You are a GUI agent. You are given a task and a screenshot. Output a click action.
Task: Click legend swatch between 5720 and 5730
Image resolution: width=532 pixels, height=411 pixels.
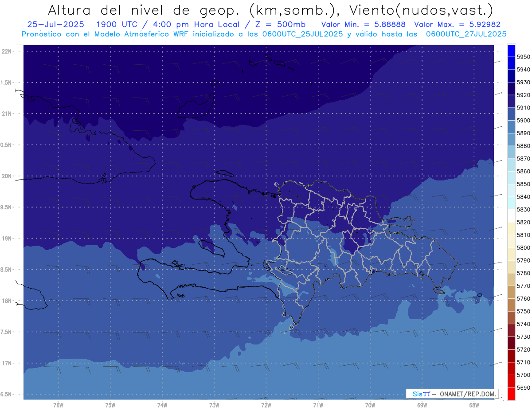[511, 343]
